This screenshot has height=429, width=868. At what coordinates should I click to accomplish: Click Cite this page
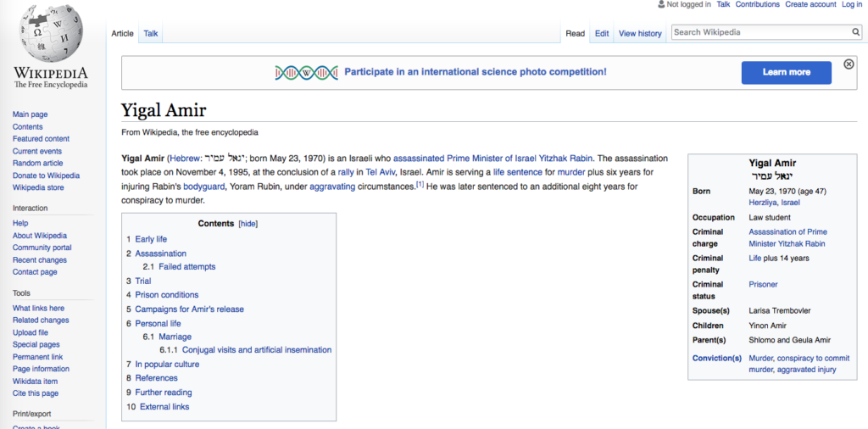[36, 393]
